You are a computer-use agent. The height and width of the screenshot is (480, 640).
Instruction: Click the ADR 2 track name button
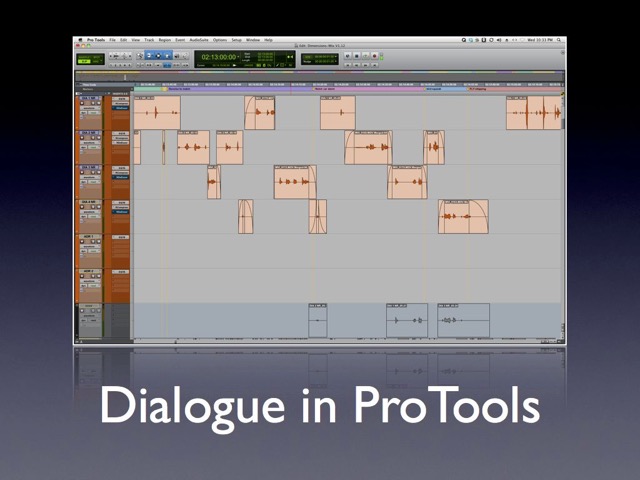(89, 271)
